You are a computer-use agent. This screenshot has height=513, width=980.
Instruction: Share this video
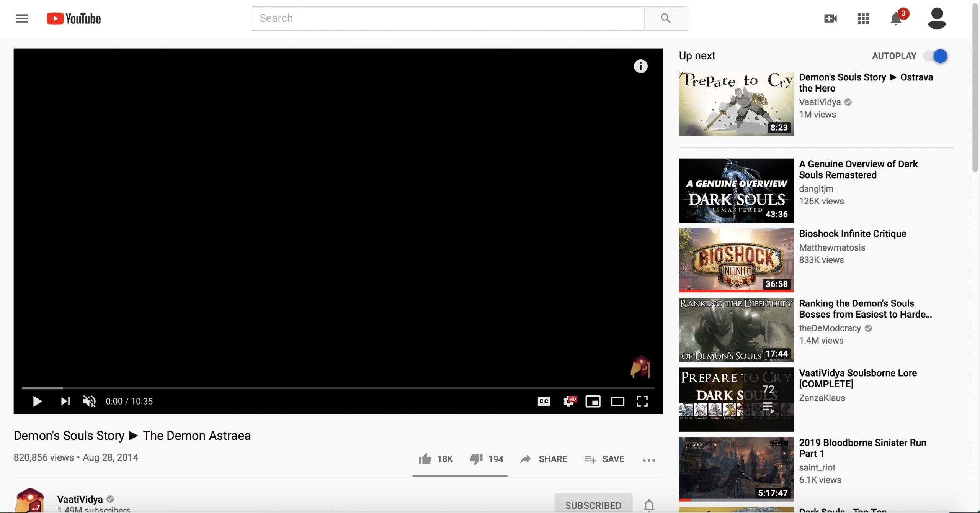coord(544,459)
